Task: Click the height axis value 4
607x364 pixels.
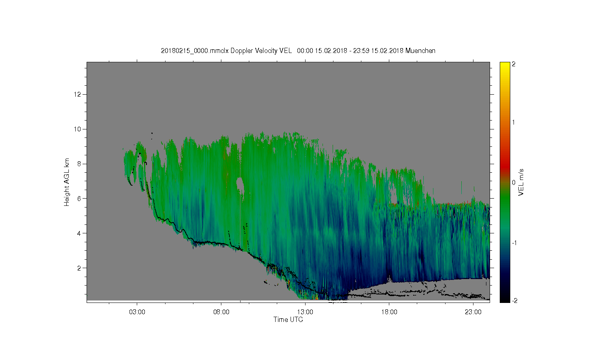Action: [x=79, y=233]
